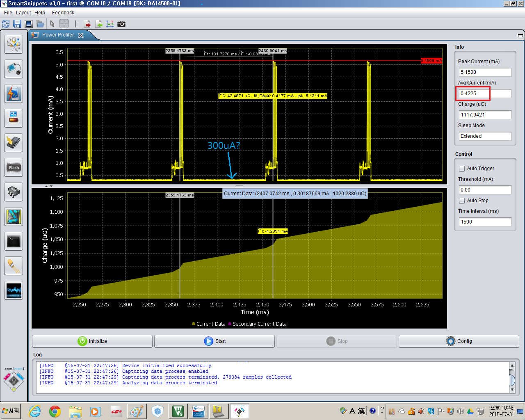This screenshot has width=525, height=420.
Task: Toggle the Secondary Current Data legend entry
Action: [257, 324]
